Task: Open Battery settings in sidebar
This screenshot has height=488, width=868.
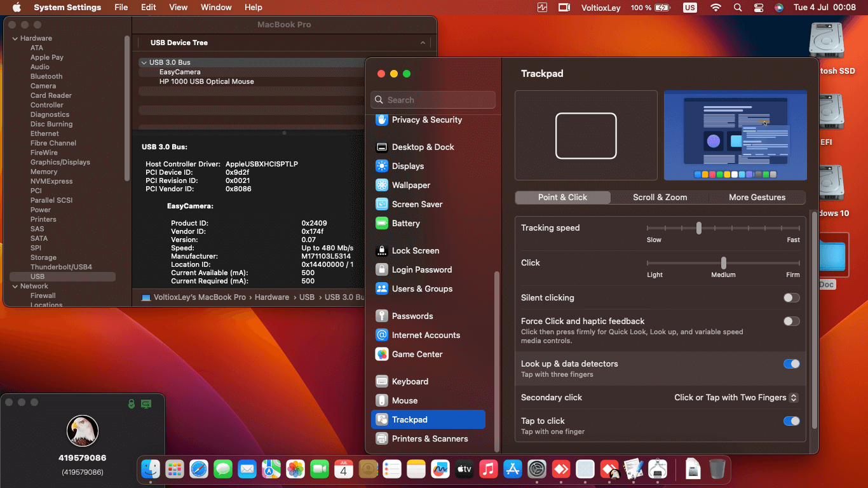Action: point(428,223)
